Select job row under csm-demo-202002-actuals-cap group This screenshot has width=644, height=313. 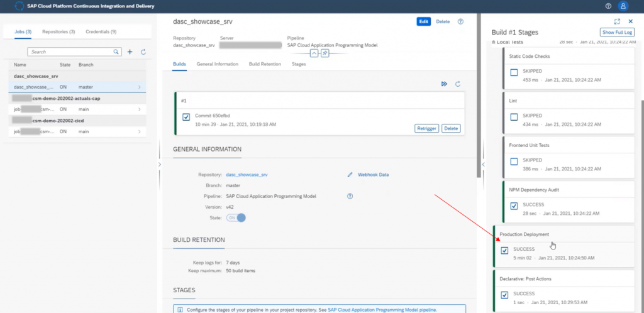[x=77, y=109]
